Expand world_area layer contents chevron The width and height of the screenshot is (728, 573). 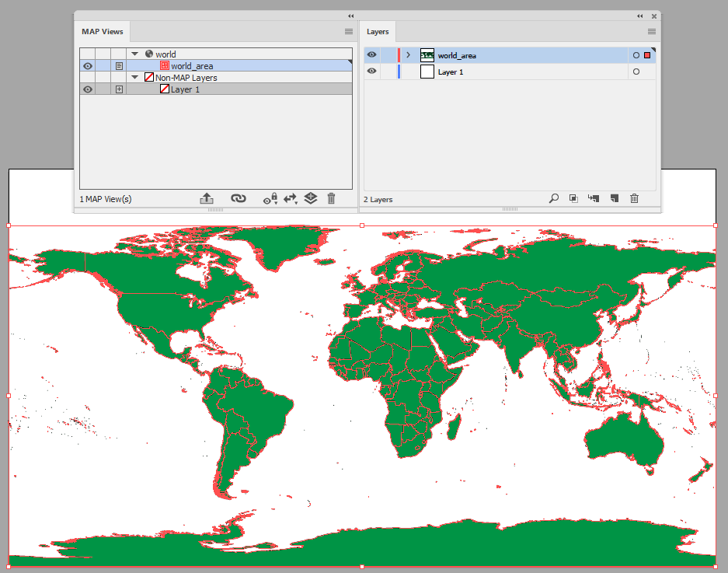408,55
